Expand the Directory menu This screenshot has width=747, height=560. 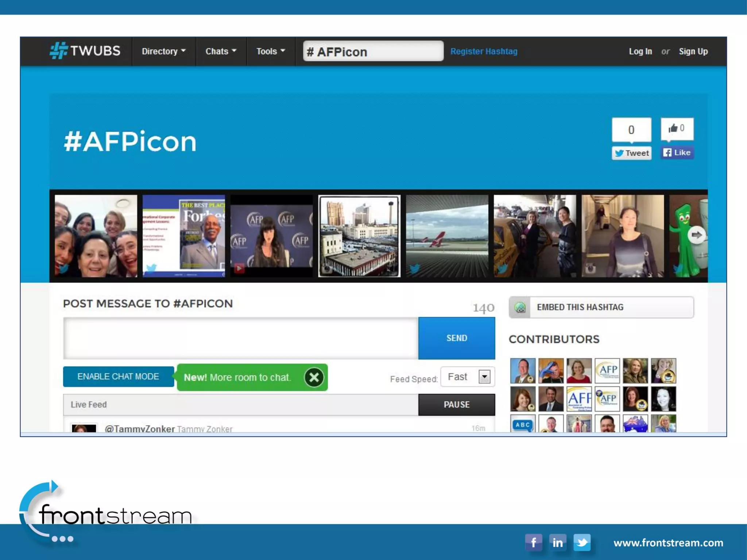pyautogui.click(x=163, y=51)
